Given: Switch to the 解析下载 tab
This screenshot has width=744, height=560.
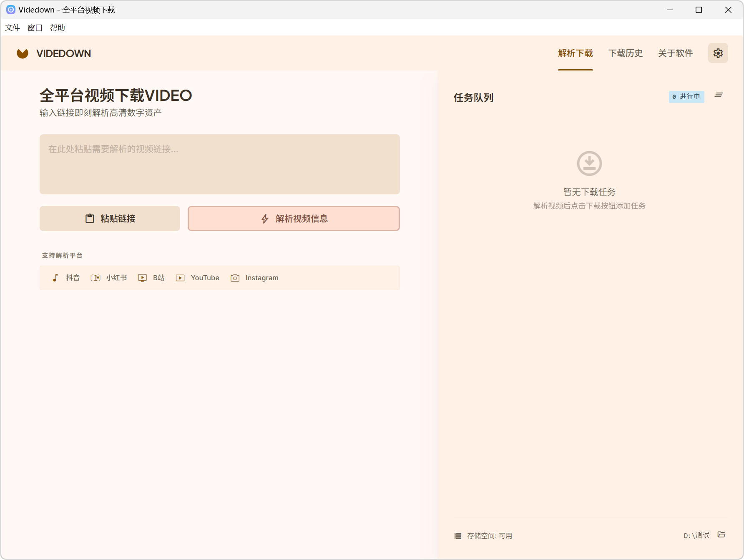Looking at the screenshot, I should click(x=575, y=53).
